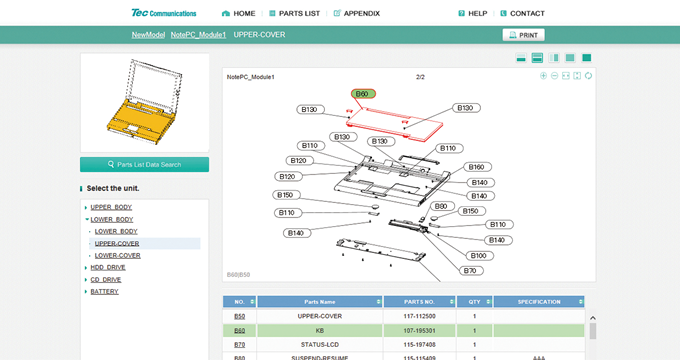The height and width of the screenshot is (360, 680).
Task: Select the full dark single-pane layout icon
Action: point(587,58)
